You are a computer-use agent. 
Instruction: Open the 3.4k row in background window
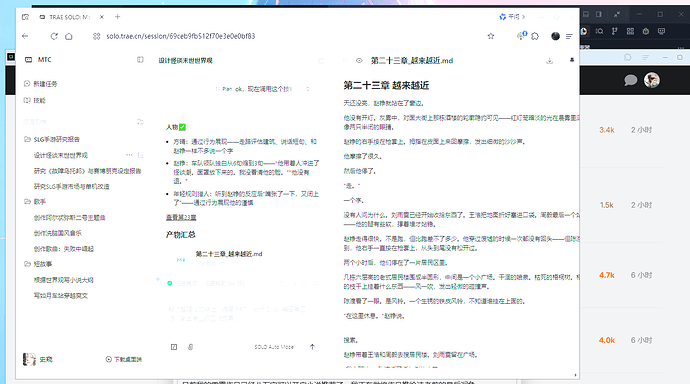621,130
